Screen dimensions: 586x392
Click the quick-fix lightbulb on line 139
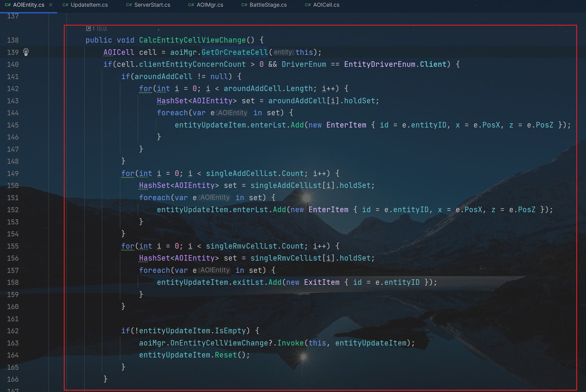pos(26,52)
